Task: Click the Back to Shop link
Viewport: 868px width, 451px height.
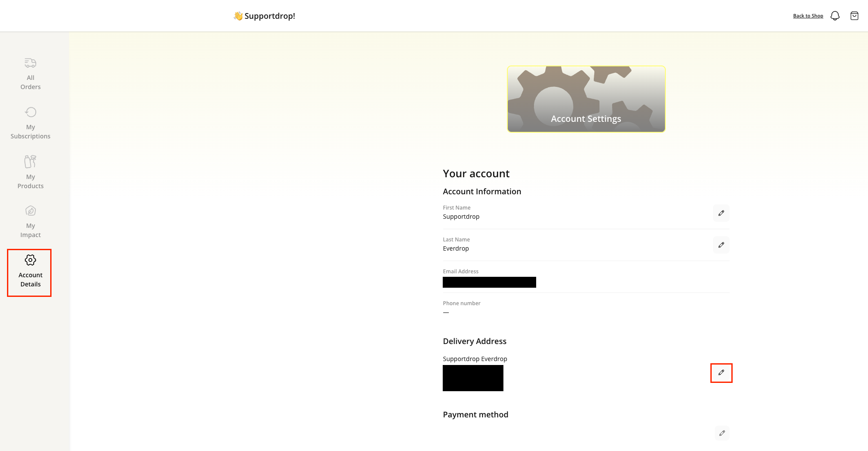Action: pyautogui.click(x=808, y=16)
